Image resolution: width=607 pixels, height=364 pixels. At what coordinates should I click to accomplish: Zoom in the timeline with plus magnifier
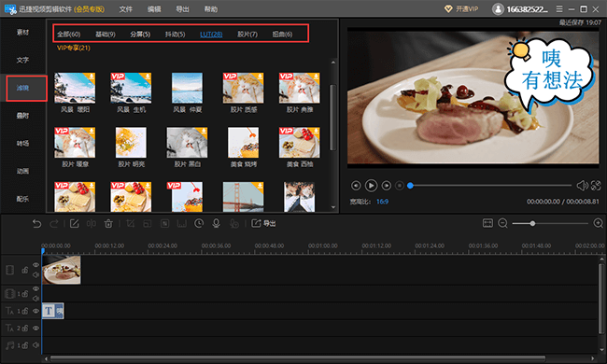(x=598, y=223)
